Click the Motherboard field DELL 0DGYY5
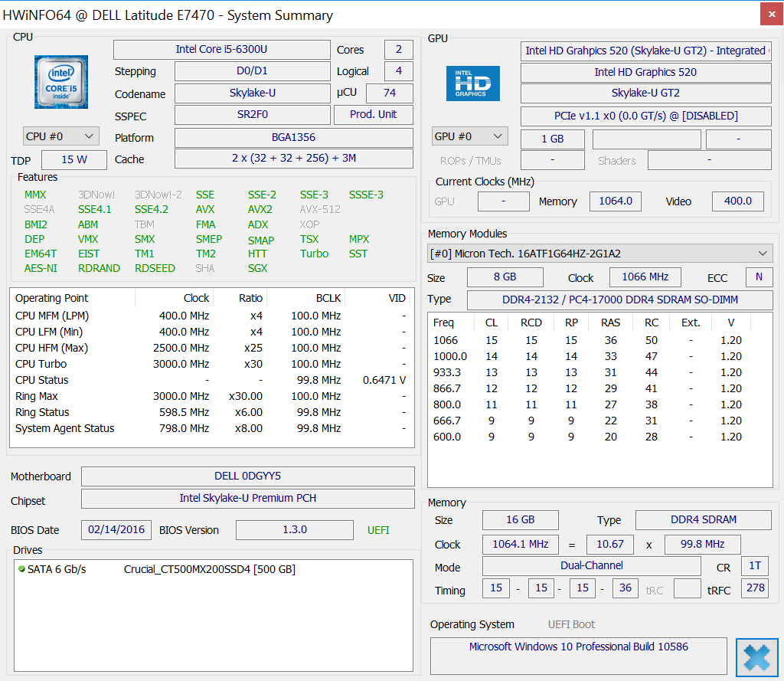This screenshot has width=784, height=681. pos(247,476)
